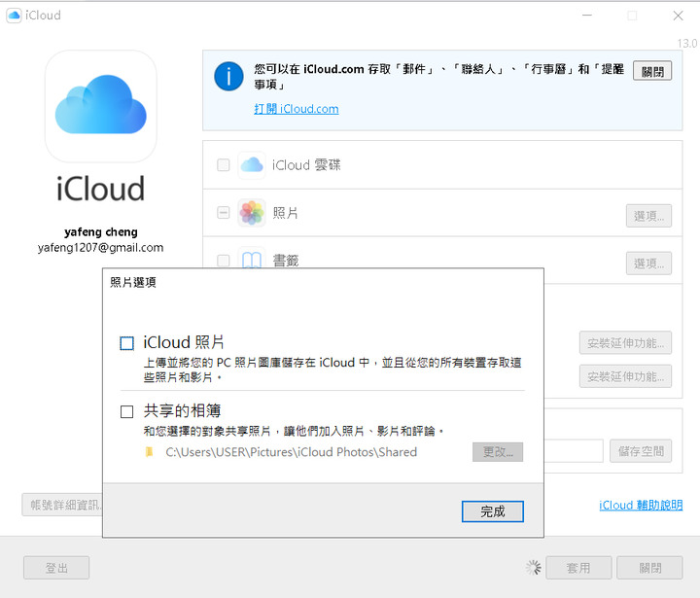This screenshot has width=700, height=598.
Task: Toggle the iCloud 雲碟 checkbox
Action: click(224, 165)
